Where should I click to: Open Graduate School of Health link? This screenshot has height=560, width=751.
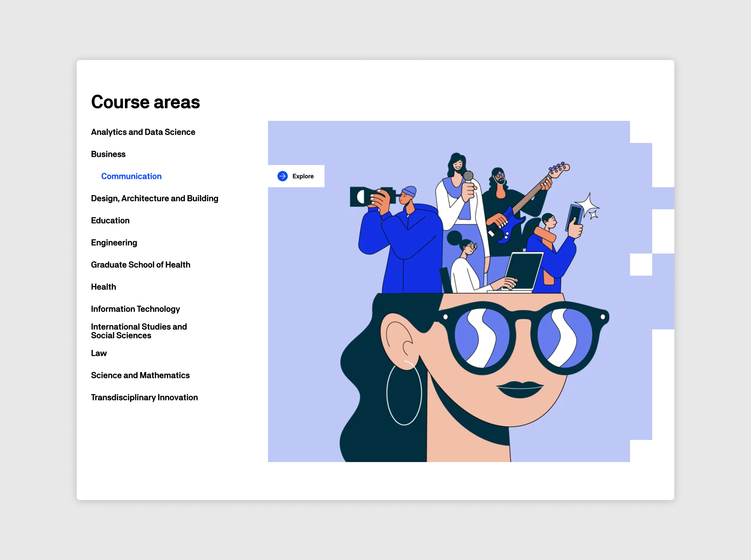click(x=140, y=265)
